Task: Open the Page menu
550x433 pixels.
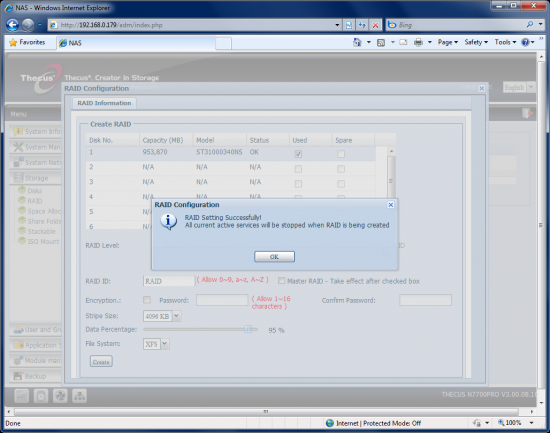Action: 448,42
